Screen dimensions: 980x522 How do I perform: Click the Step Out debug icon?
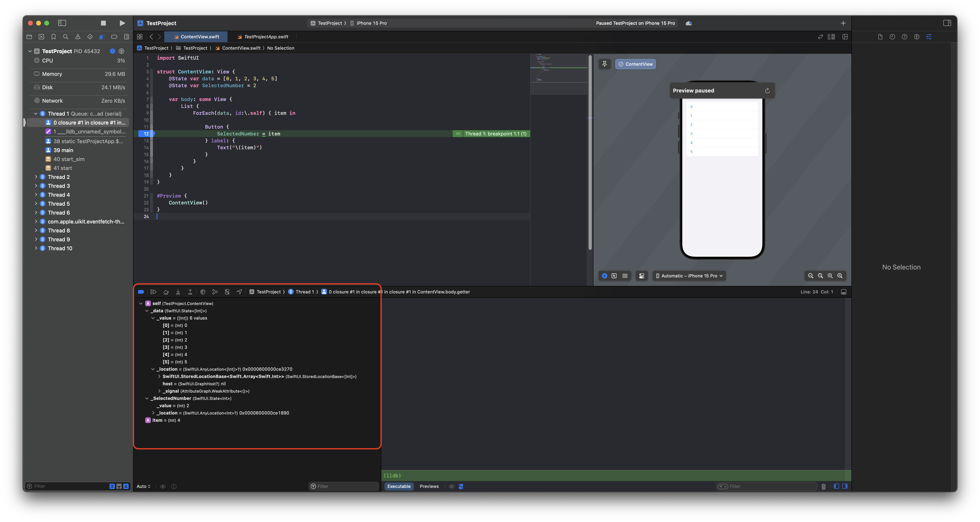pyautogui.click(x=190, y=292)
